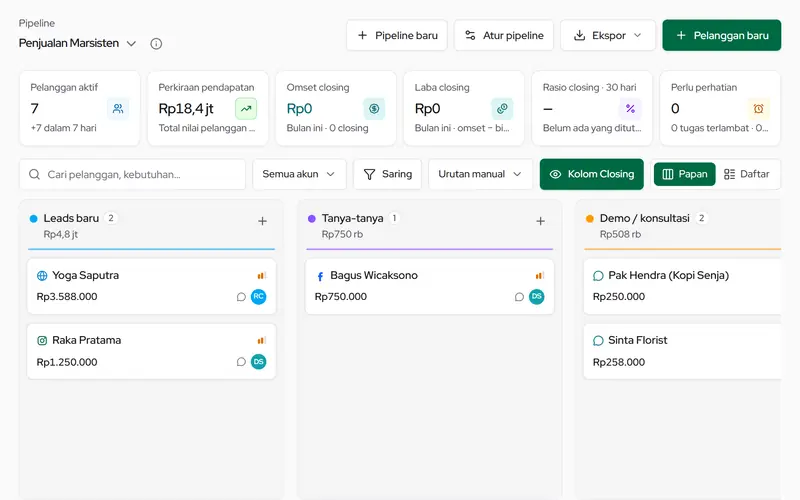
Task: Click the percent icon in Rasio closing card
Action: coord(630,109)
